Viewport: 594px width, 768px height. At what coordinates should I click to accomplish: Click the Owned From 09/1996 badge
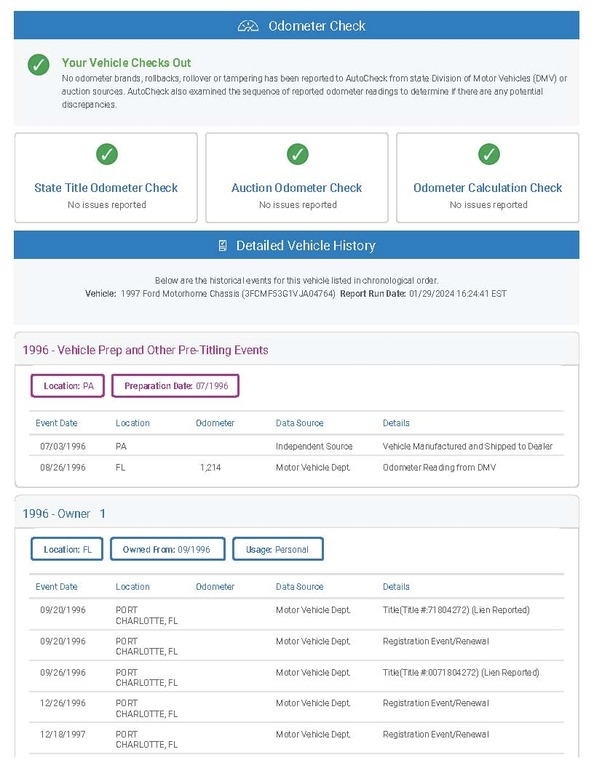tap(167, 549)
